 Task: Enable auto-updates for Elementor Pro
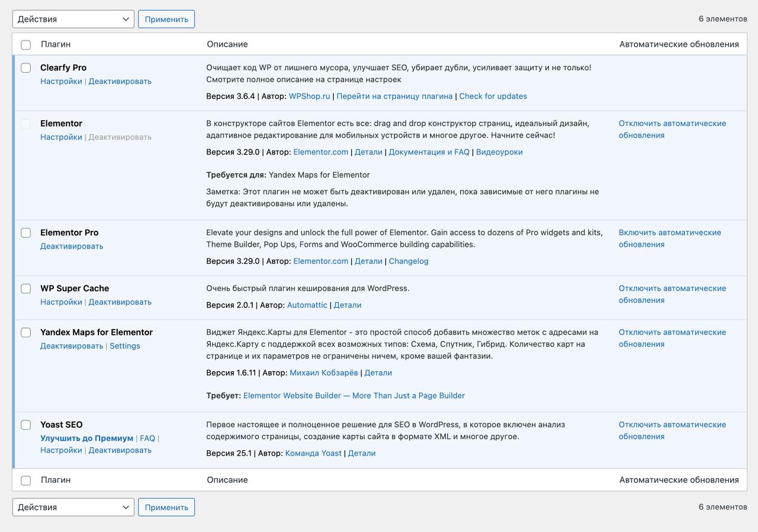pos(670,238)
